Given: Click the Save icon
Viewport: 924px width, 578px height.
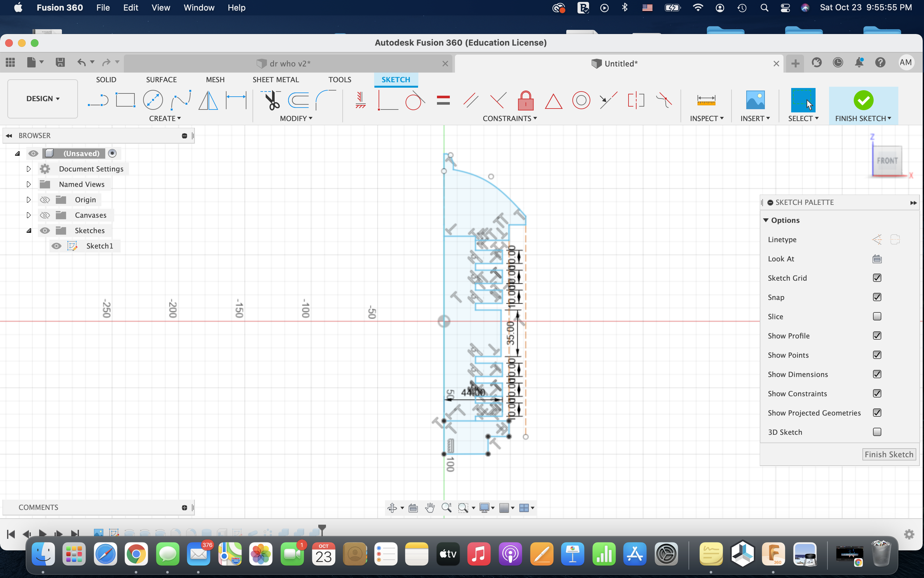Looking at the screenshot, I should [60, 62].
